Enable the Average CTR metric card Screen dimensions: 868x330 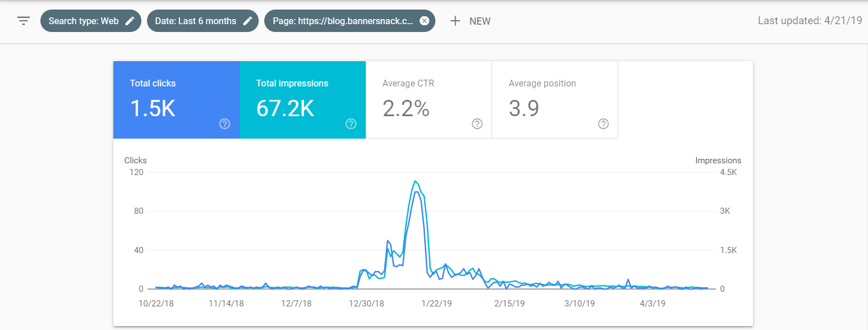coord(429,100)
